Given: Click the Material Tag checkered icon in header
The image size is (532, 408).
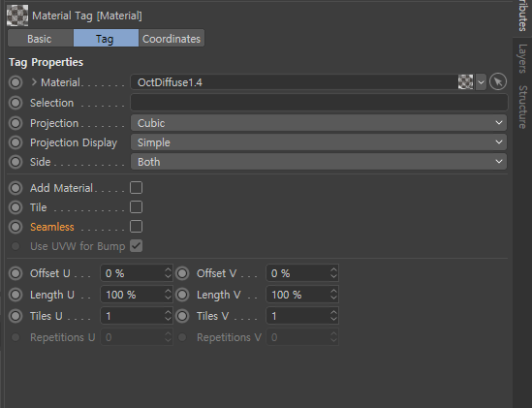Looking at the screenshot, I should point(17,16).
